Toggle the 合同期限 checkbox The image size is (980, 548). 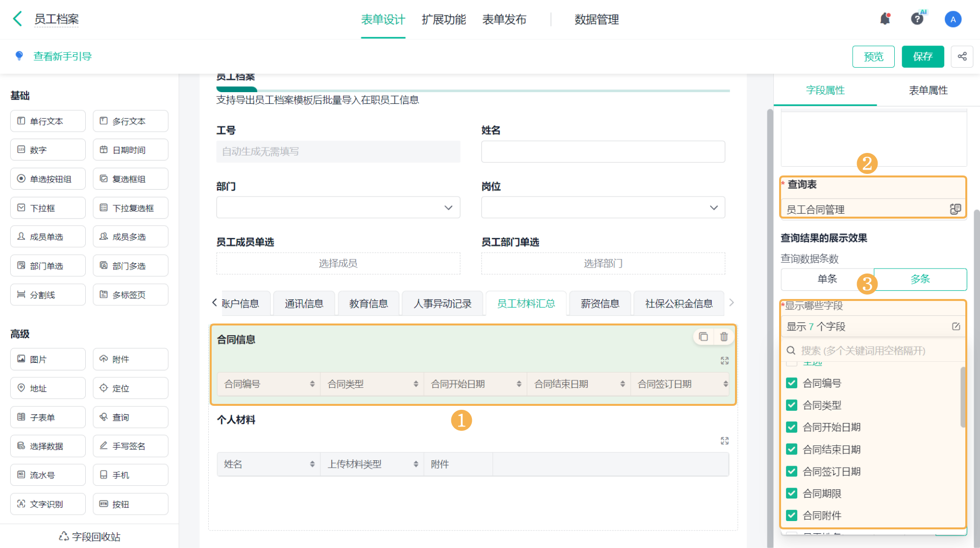point(791,494)
